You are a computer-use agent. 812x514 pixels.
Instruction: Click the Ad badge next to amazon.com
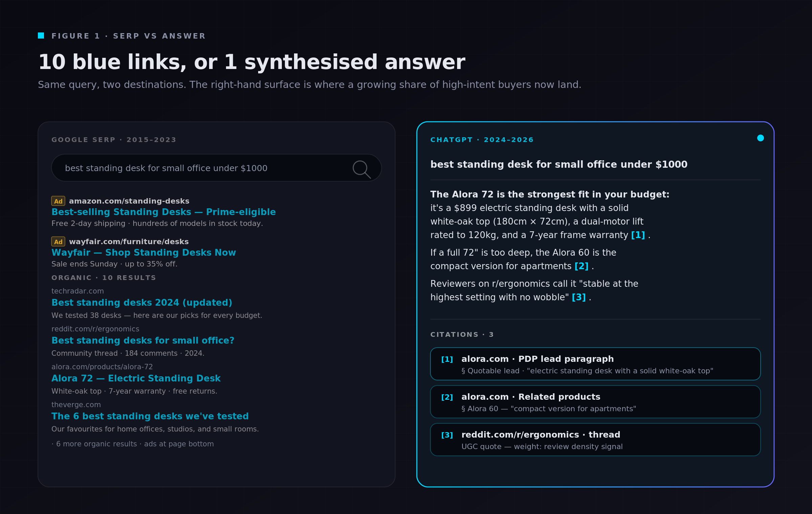tap(58, 201)
